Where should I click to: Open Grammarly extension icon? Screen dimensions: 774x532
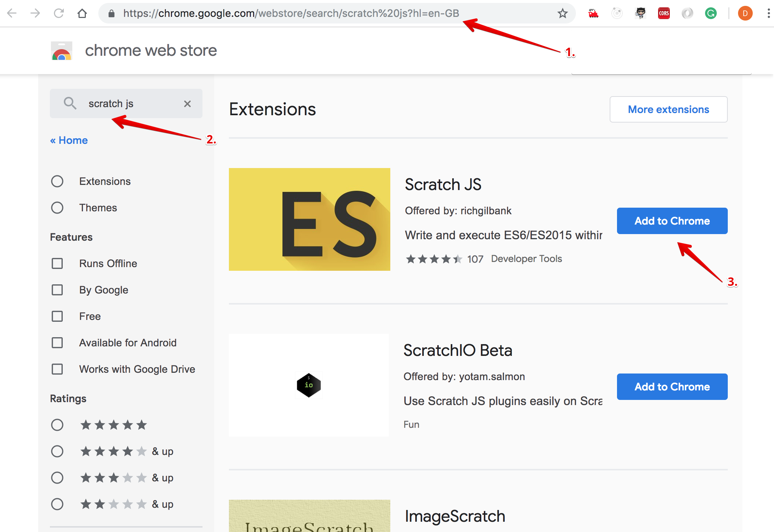point(711,14)
